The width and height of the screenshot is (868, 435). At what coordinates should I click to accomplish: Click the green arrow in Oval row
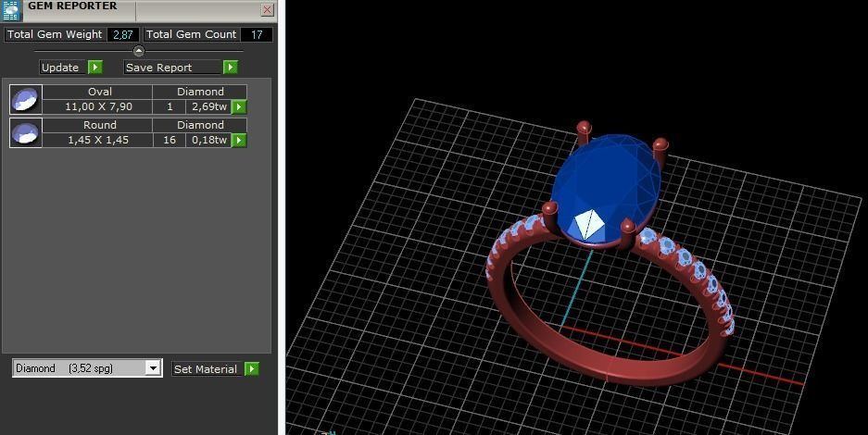(239, 106)
